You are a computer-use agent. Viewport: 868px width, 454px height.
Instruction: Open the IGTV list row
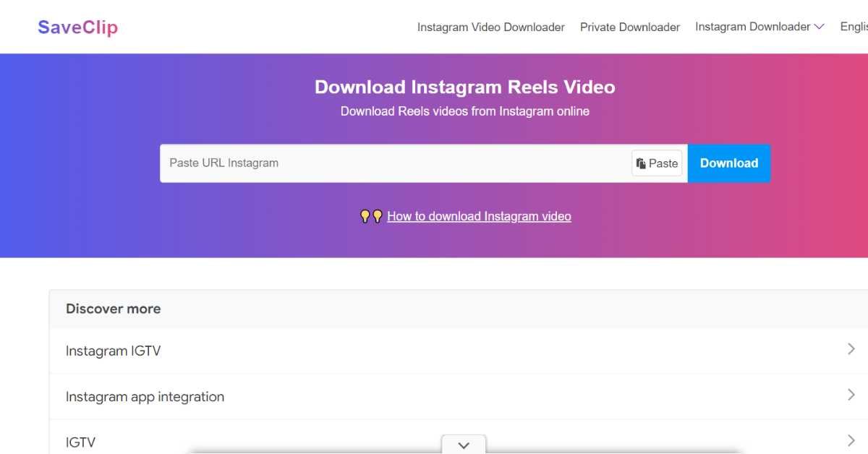(x=459, y=438)
